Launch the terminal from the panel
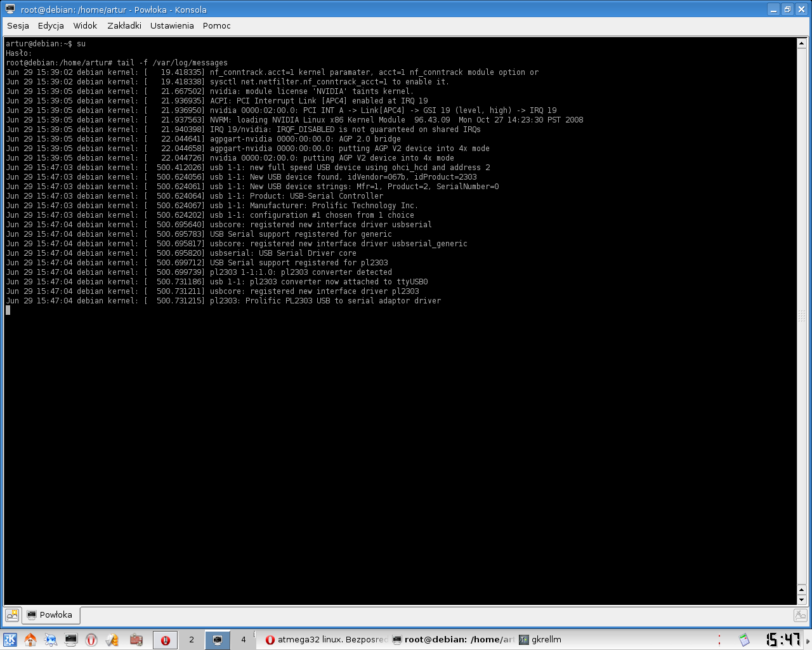812x650 pixels. pos(71,640)
